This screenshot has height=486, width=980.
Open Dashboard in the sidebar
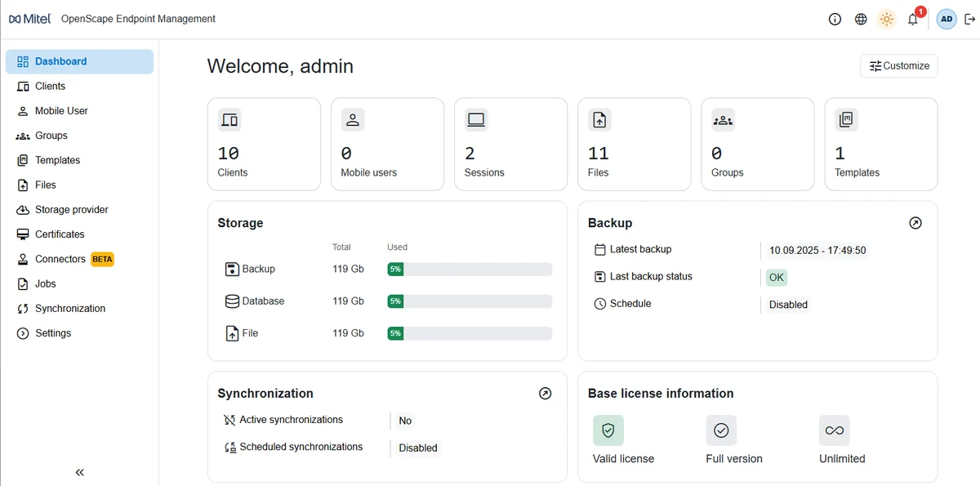[79, 61]
